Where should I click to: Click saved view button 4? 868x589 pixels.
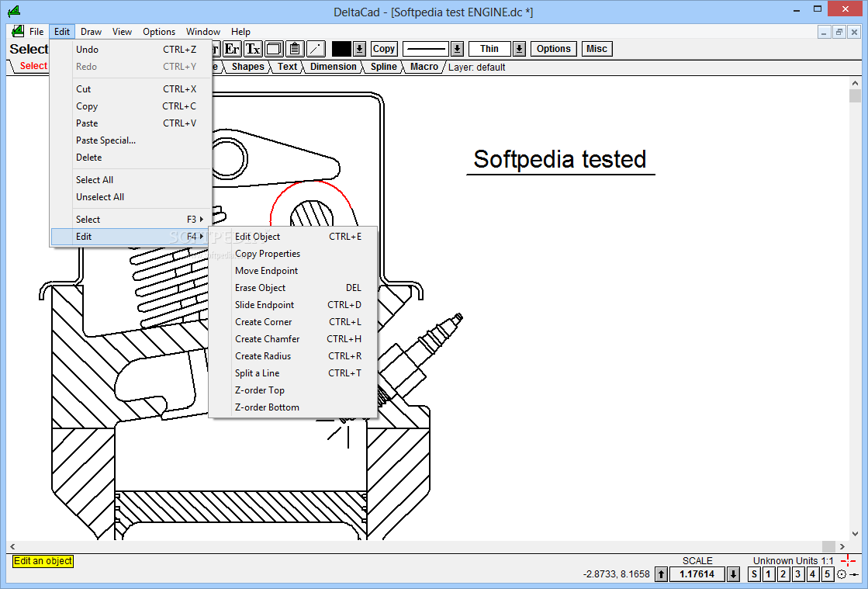tap(813, 574)
